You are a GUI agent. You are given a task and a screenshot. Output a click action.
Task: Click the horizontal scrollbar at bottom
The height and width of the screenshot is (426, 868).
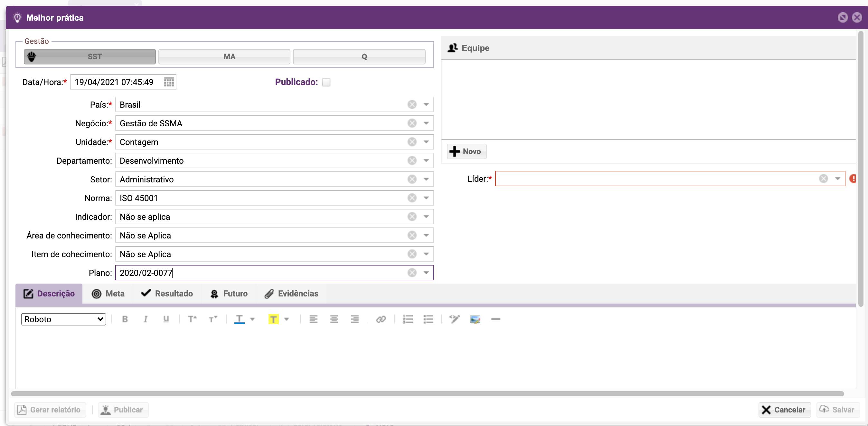point(427,394)
